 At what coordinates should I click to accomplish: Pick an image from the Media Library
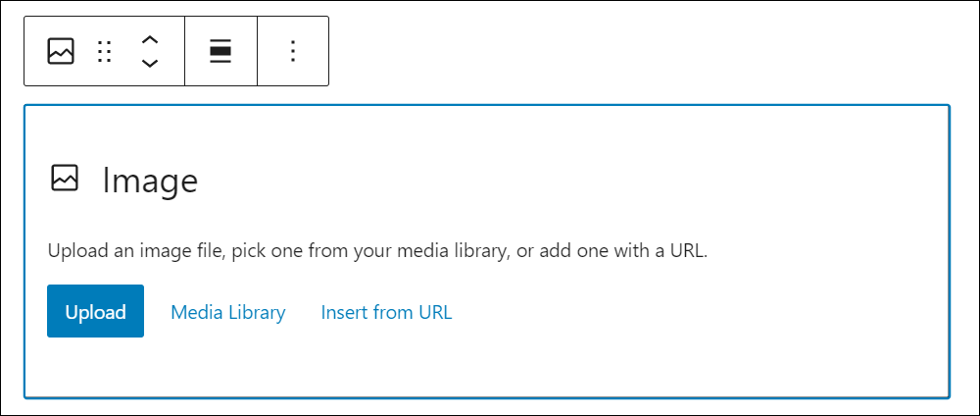click(x=228, y=312)
